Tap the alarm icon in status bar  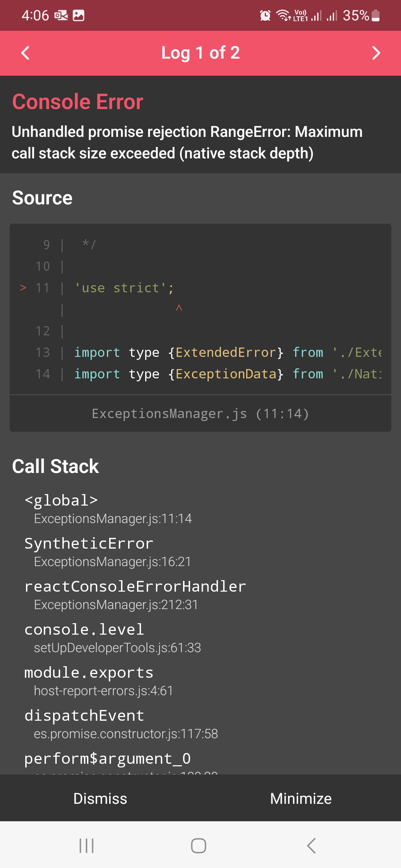(x=265, y=16)
